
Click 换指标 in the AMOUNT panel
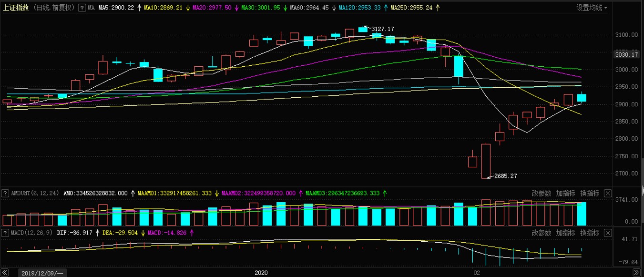(590, 193)
